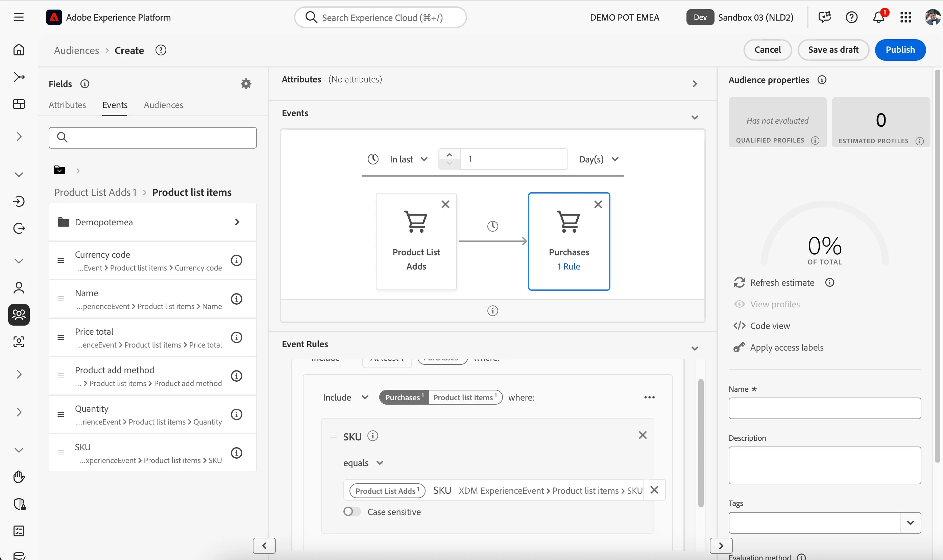This screenshot has height=560, width=943.
Task: Click the Refresh estimate icon
Action: (x=740, y=283)
